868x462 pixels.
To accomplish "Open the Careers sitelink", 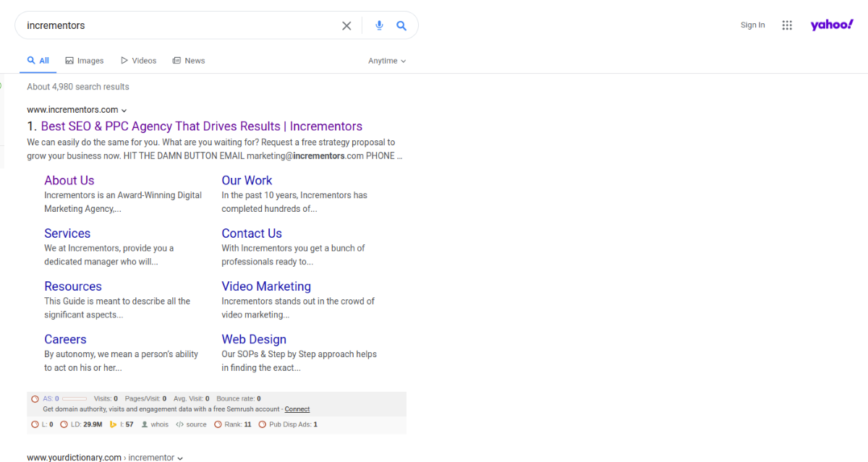I will tap(65, 339).
